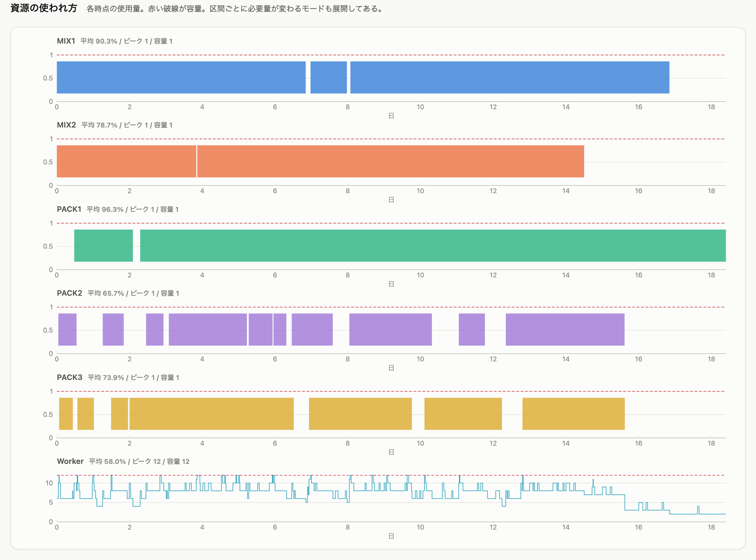Click the MIX2 chart title

pyautogui.click(x=66, y=125)
